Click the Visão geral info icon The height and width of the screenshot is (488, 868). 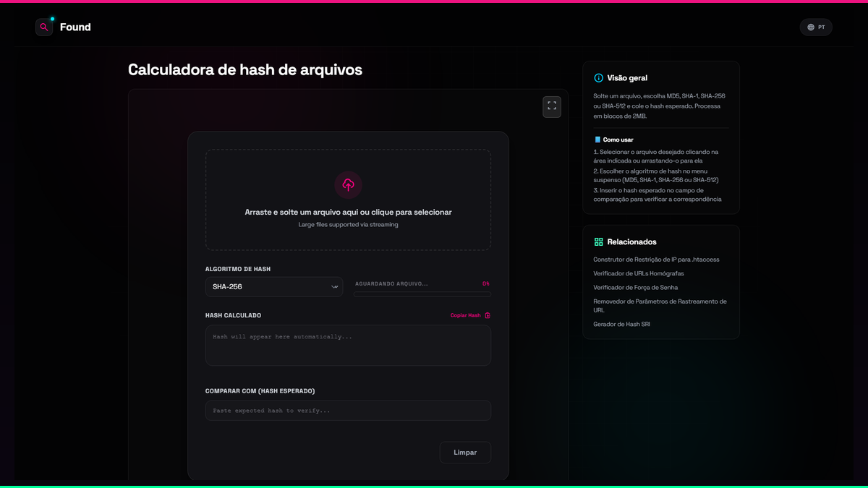point(598,78)
